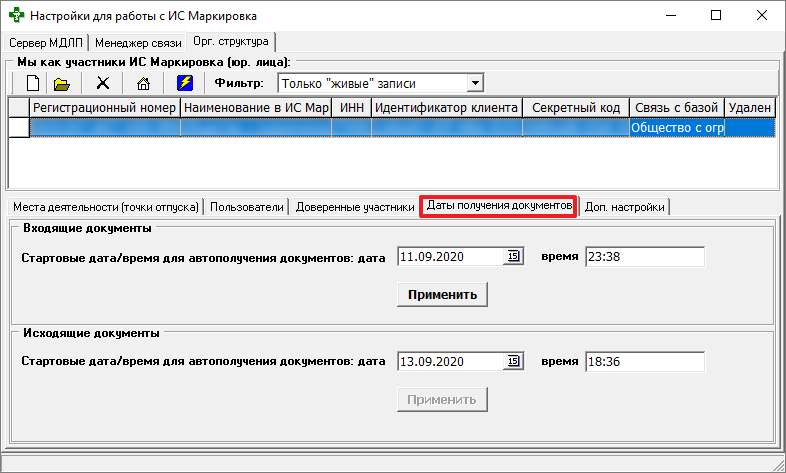786x473 pixels.
Task: Switch to the Доп. настройки tab
Action: [626, 207]
